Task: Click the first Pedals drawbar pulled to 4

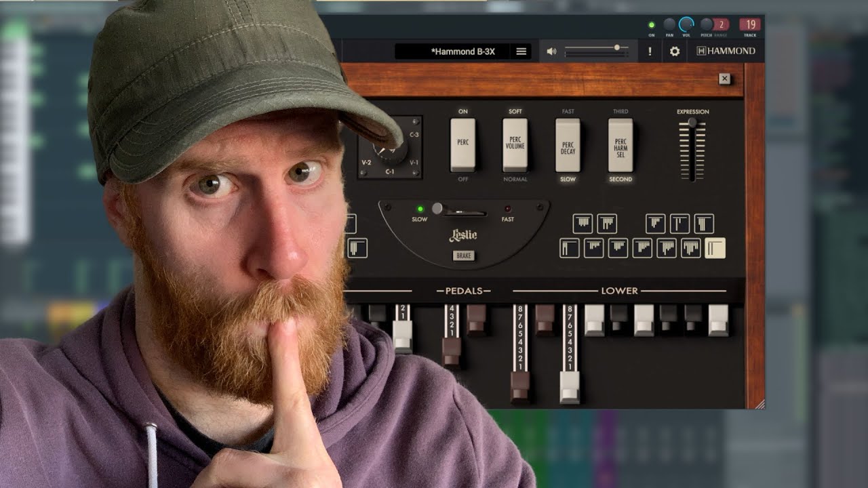Action: pos(452,353)
